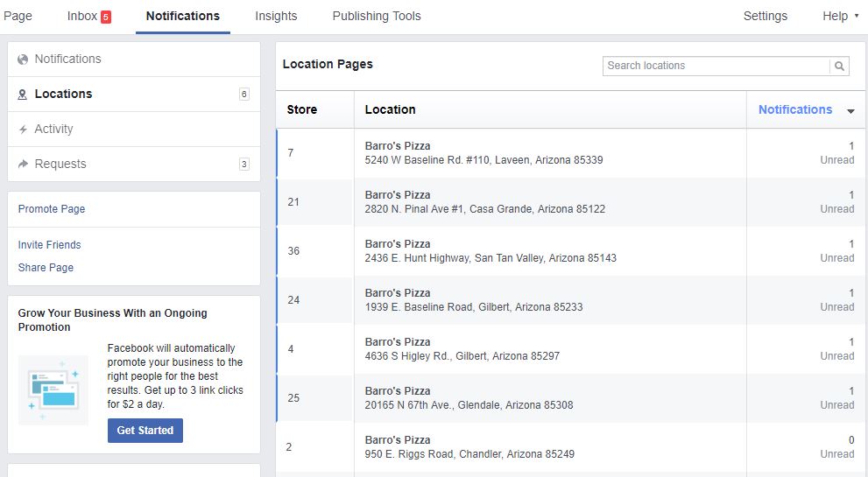The height and width of the screenshot is (477, 868).
Task: Click store number 4 cell
Action: 315,348
